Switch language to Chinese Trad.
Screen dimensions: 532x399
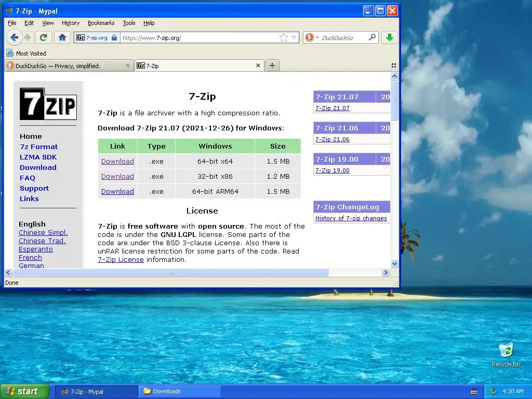[x=42, y=241]
